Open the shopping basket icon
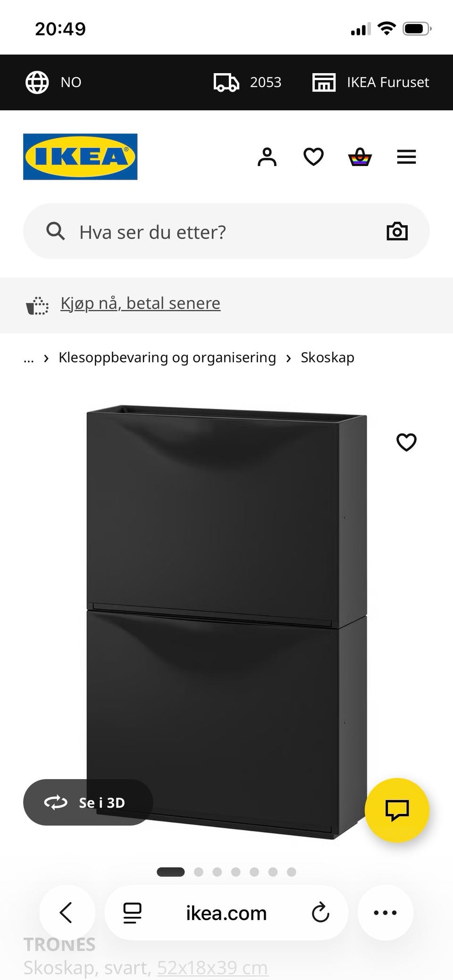This screenshot has width=453, height=980. (x=360, y=157)
